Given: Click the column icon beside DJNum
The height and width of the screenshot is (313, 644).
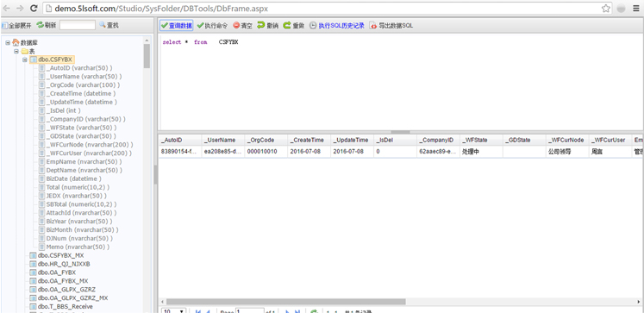Looking at the screenshot, I should coord(42,238).
